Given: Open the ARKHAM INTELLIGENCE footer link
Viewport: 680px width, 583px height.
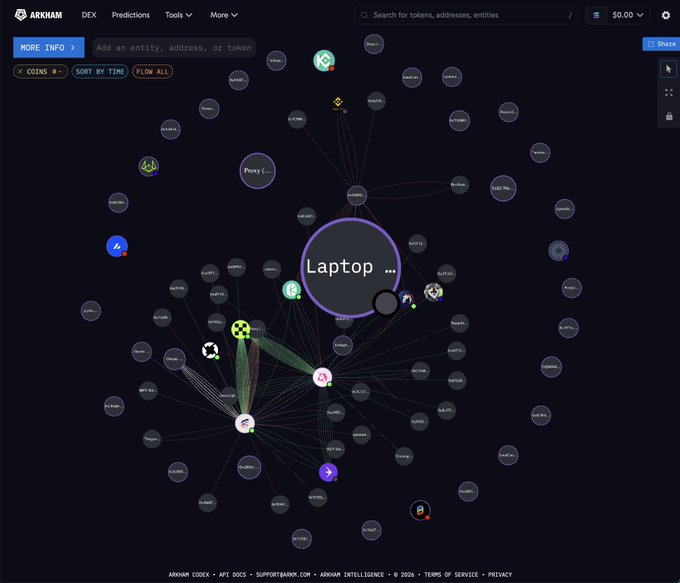Looking at the screenshot, I should (x=352, y=574).
